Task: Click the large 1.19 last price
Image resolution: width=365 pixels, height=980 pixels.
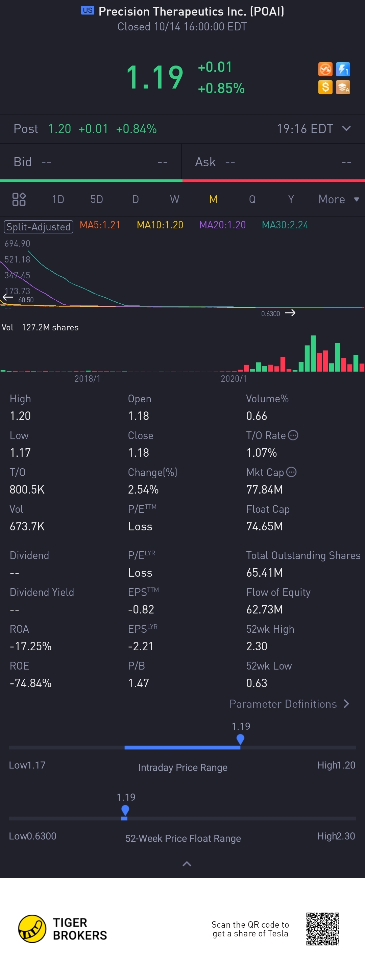Action: tap(154, 77)
